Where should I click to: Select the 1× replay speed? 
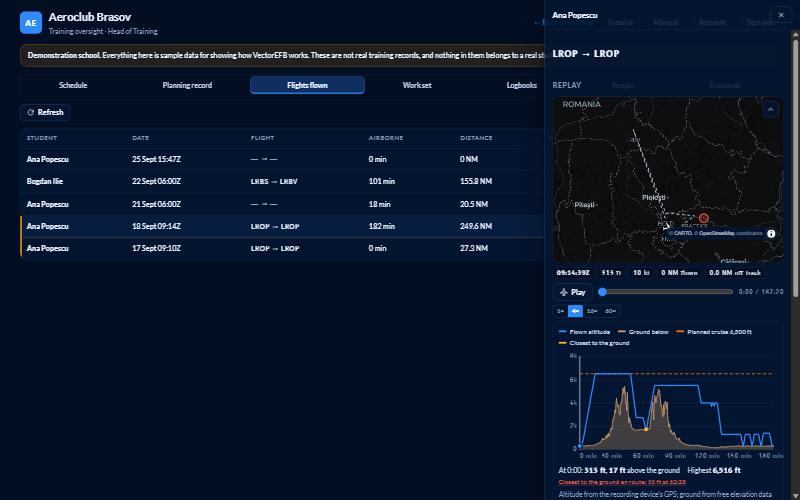tap(560, 311)
